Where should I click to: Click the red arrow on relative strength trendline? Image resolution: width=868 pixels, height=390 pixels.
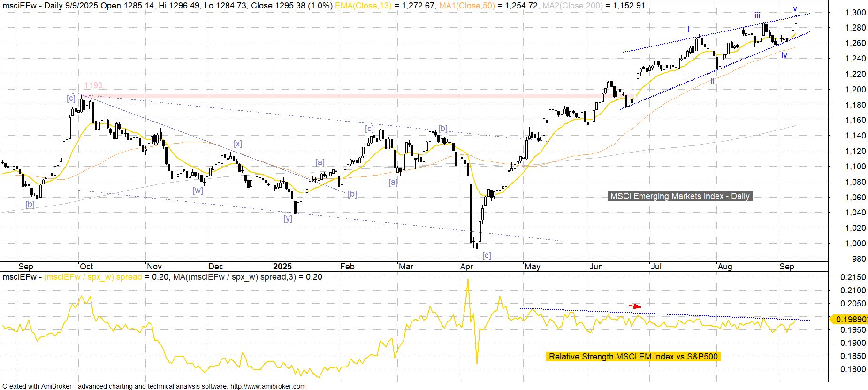pyautogui.click(x=635, y=306)
